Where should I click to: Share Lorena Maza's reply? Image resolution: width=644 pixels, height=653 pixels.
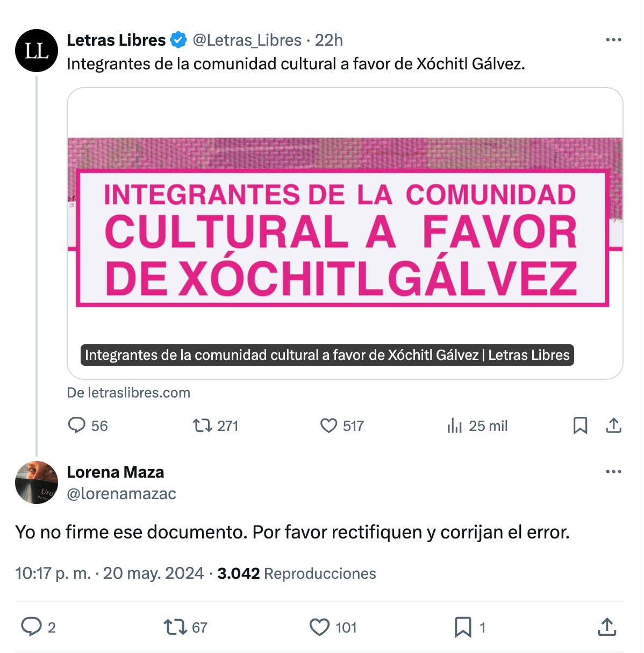tap(607, 627)
